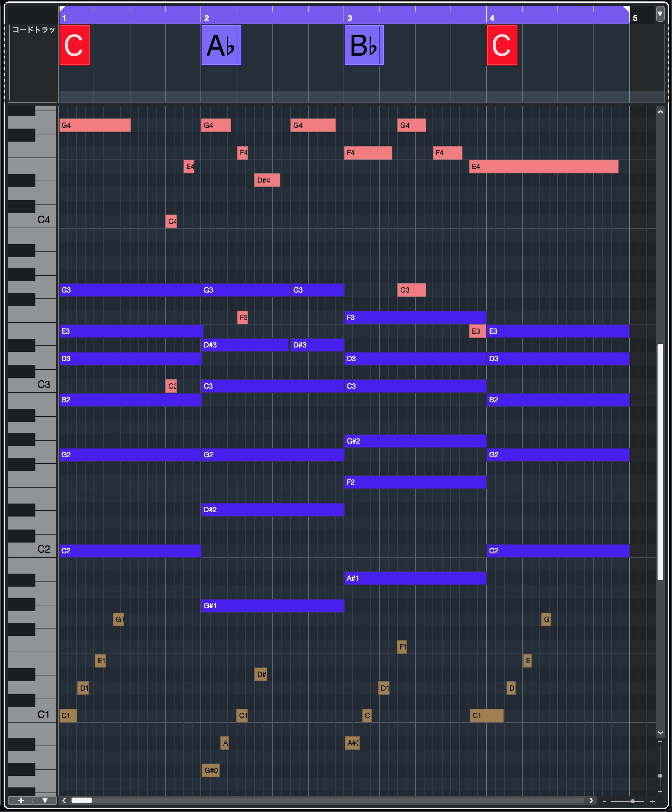Select the short E4 note in bar 1
672x812 pixels.
point(189,167)
